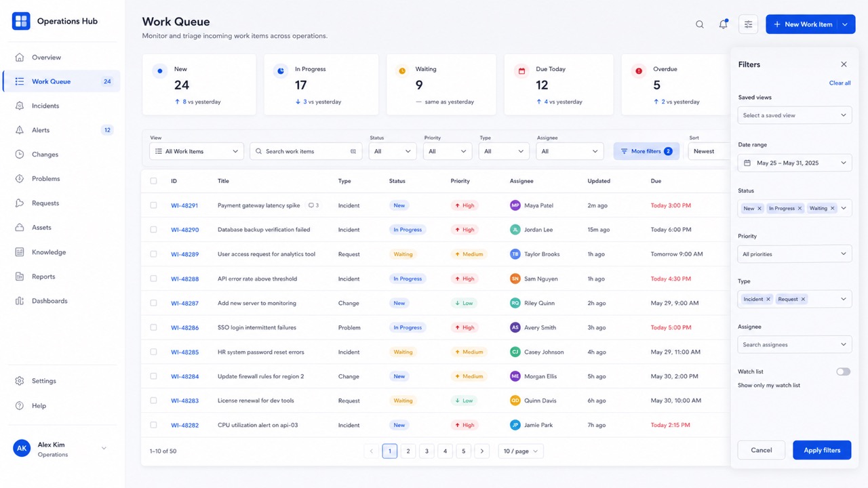This screenshot has height=488, width=868.
Task: Click the Operations Hub logo
Action: 21,21
